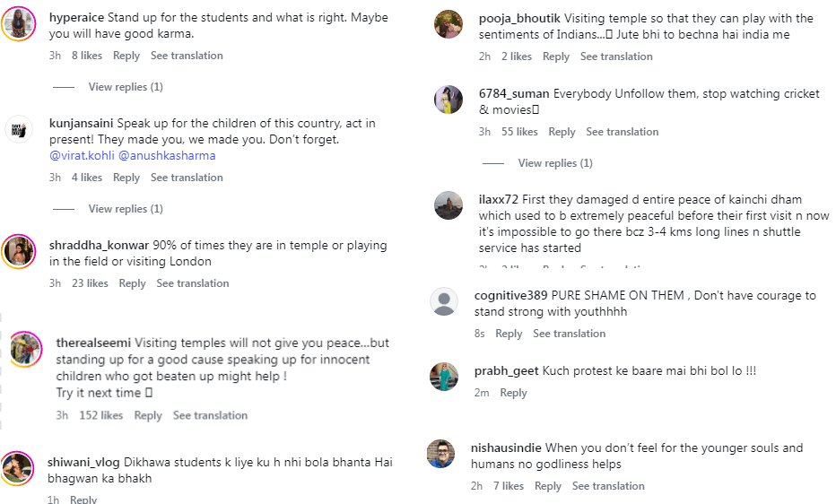Expand replies under hyperaice's comment
Image resolution: width=836 pixels, height=504 pixels.
tap(126, 87)
